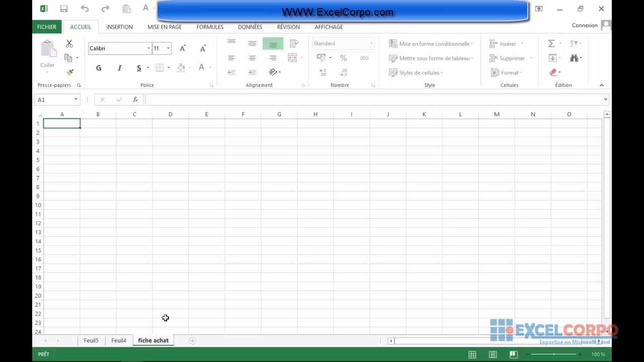Screen dimensions: 644x362
Task: Open Mise en forme conditionnelle dropdown
Action: click(431, 44)
